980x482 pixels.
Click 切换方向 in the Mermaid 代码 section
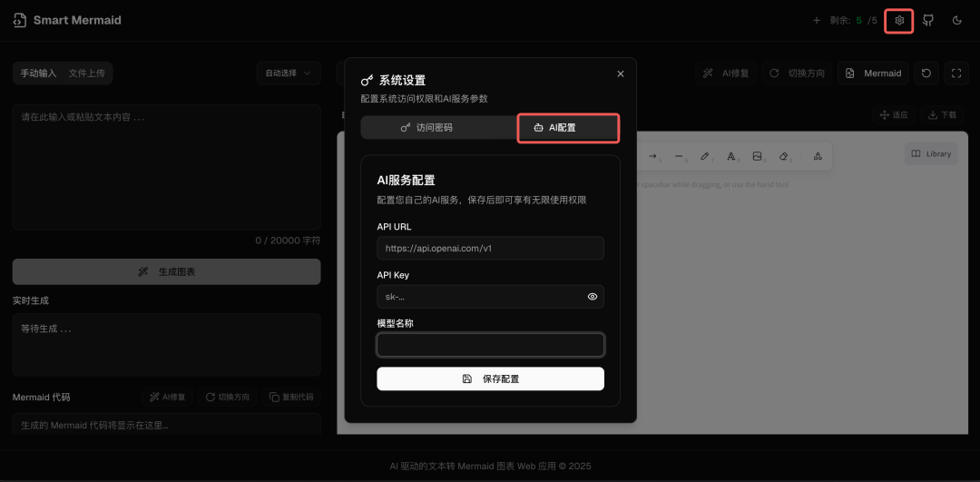[x=228, y=397]
